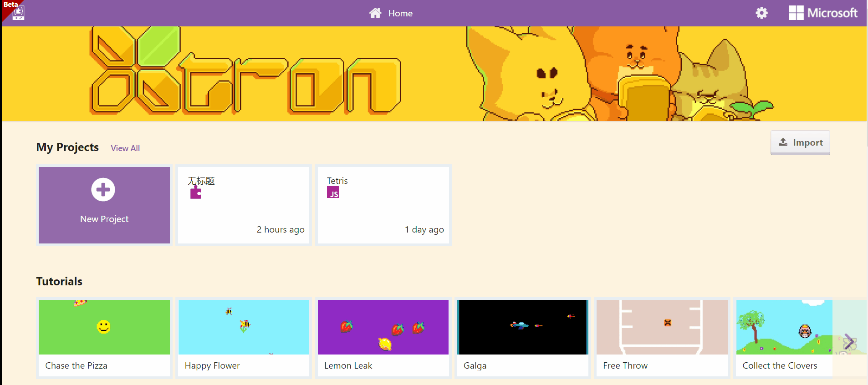Select the Home menu label

pos(400,14)
